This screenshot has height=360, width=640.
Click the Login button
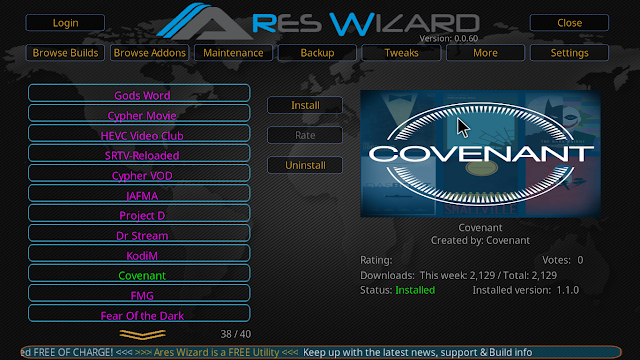coord(65,23)
